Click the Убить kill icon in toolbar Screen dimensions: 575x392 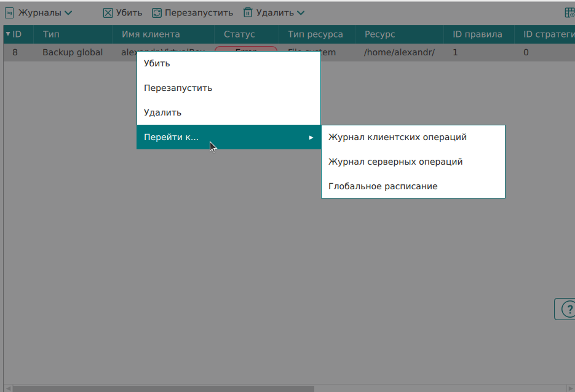[108, 12]
